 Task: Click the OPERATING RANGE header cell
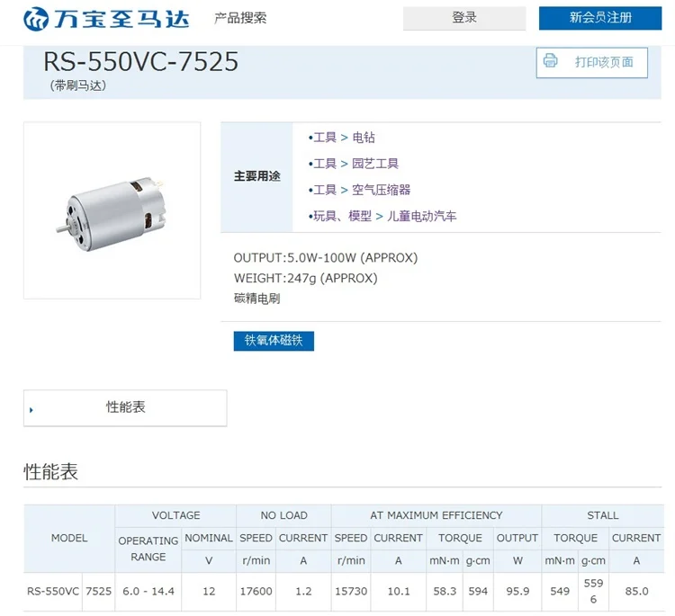tap(148, 549)
